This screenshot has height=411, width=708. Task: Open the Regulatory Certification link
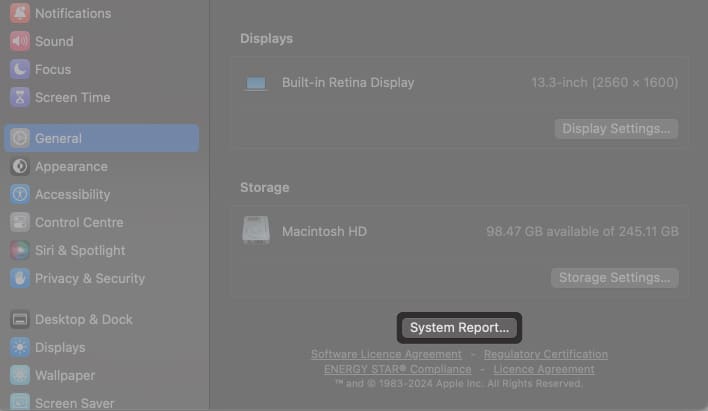pos(545,354)
